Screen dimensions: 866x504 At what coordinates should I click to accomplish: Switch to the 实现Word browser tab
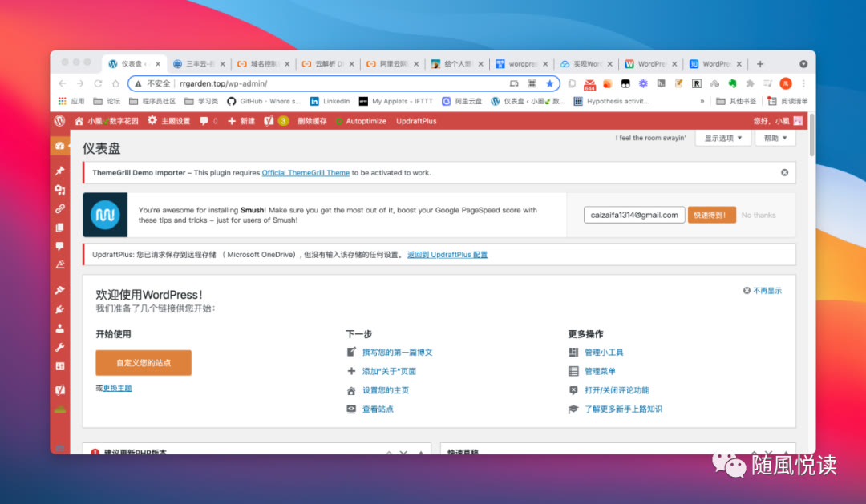click(x=586, y=64)
